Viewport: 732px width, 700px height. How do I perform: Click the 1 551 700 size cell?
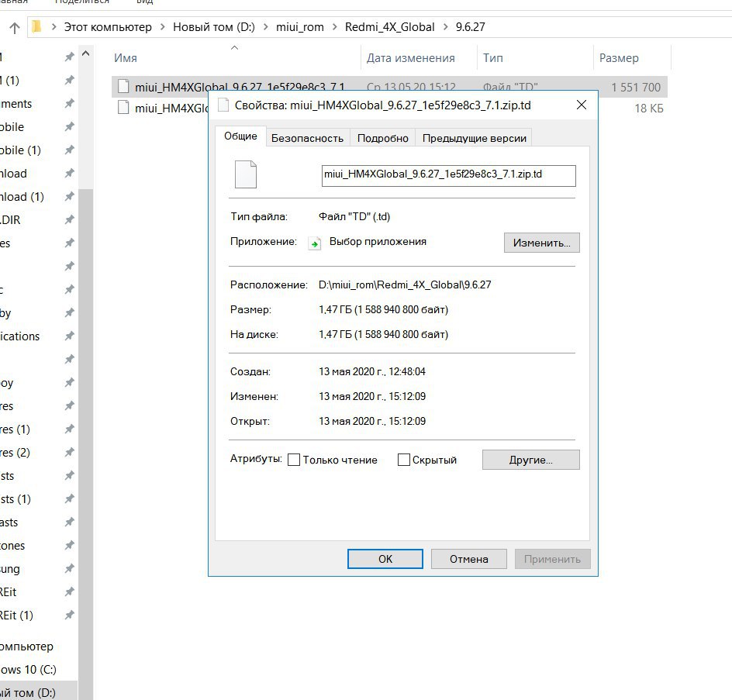pos(636,88)
